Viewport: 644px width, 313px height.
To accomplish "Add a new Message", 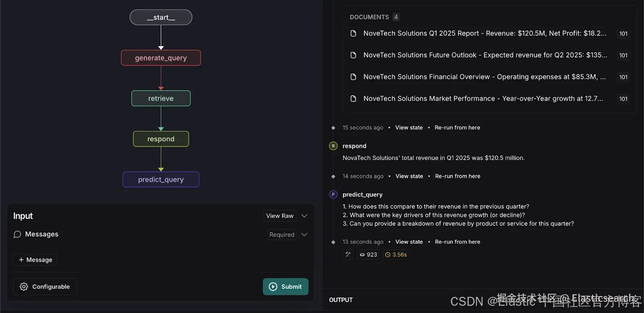I will 35,260.
